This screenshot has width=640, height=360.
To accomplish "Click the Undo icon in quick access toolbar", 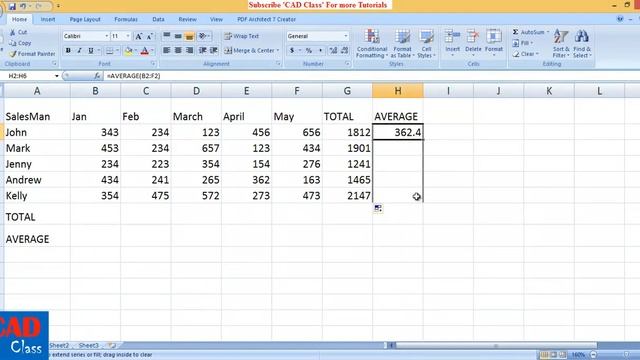I will click(x=23, y=6).
